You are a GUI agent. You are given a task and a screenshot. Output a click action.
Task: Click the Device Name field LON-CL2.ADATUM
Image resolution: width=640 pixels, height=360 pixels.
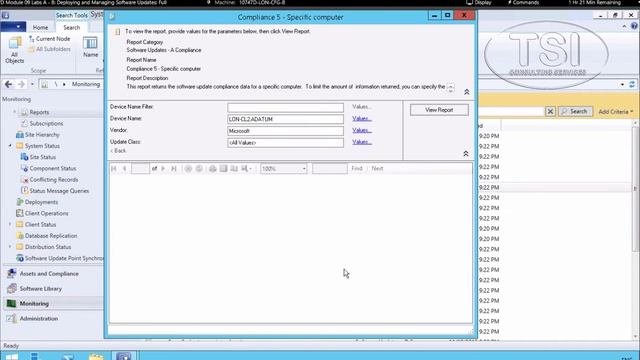coord(285,119)
